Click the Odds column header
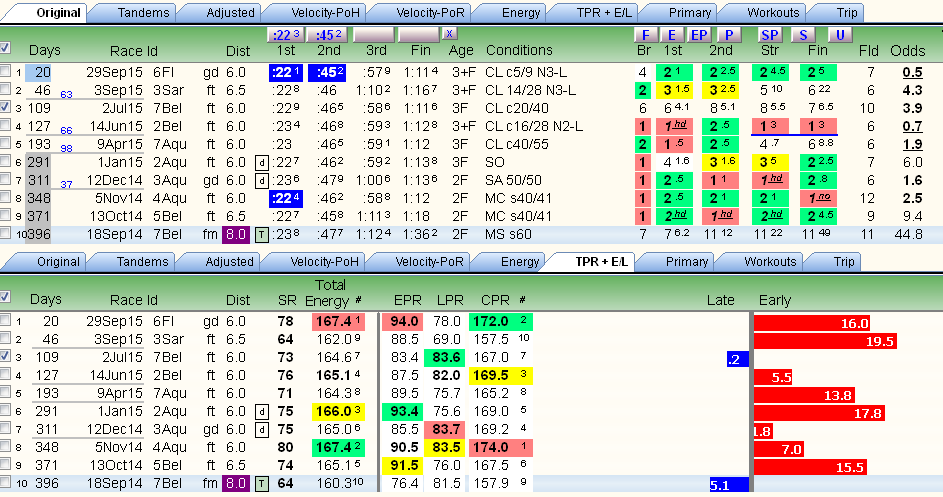The image size is (943, 497). click(908, 51)
